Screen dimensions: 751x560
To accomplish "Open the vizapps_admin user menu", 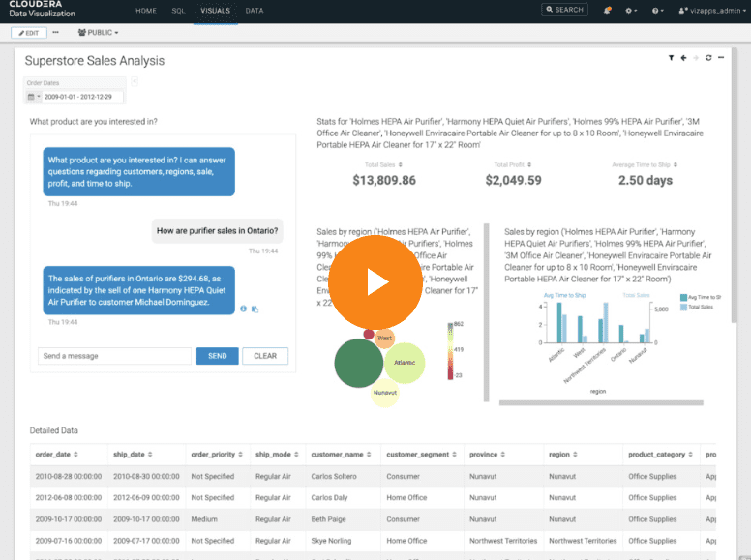I will click(x=711, y=10).
